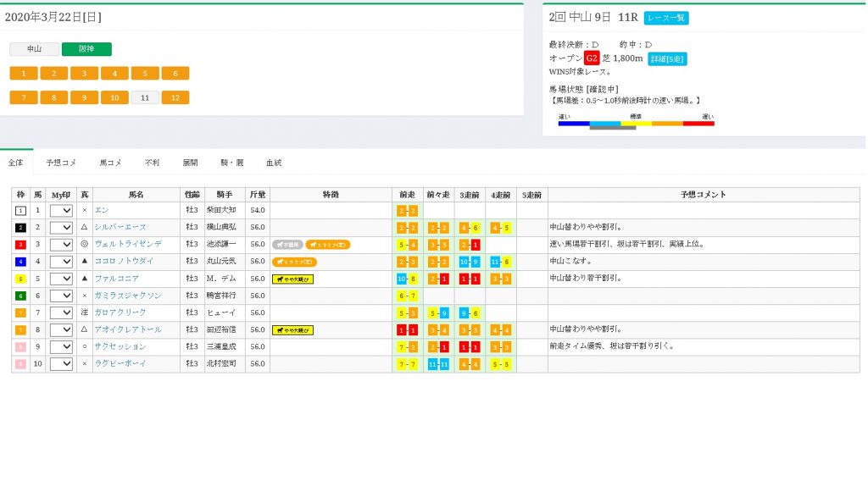The height and width of the screenshot is (492, 868).
Task: Click the track speed color bar
Action: 636,124
